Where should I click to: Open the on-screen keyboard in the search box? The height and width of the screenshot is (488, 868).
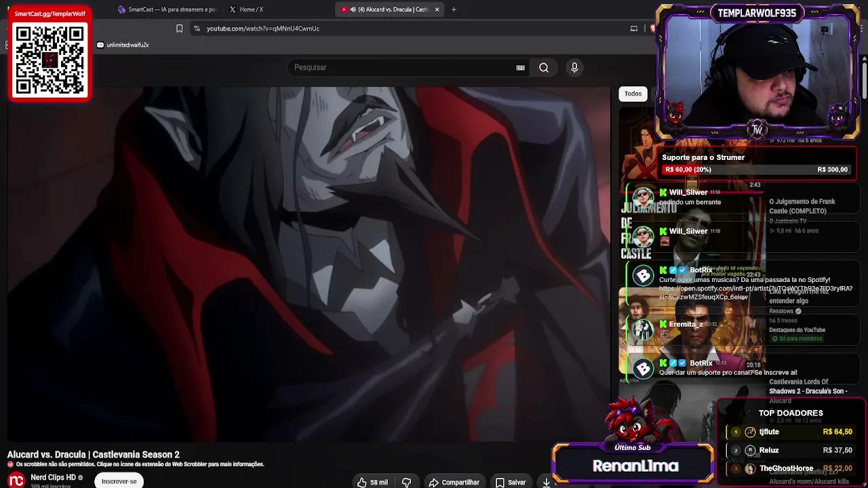pyautogui.click(x=520, y=68)
